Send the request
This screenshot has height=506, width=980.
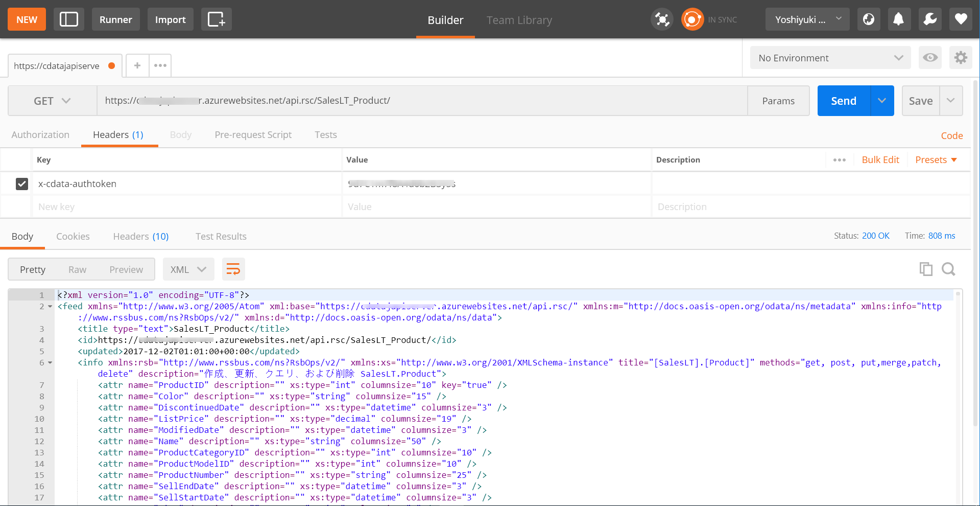[x=843, y=101]
